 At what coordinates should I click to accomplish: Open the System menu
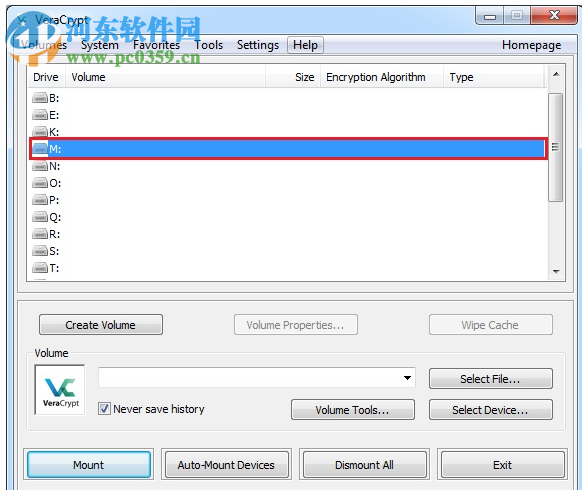[99, 45]
